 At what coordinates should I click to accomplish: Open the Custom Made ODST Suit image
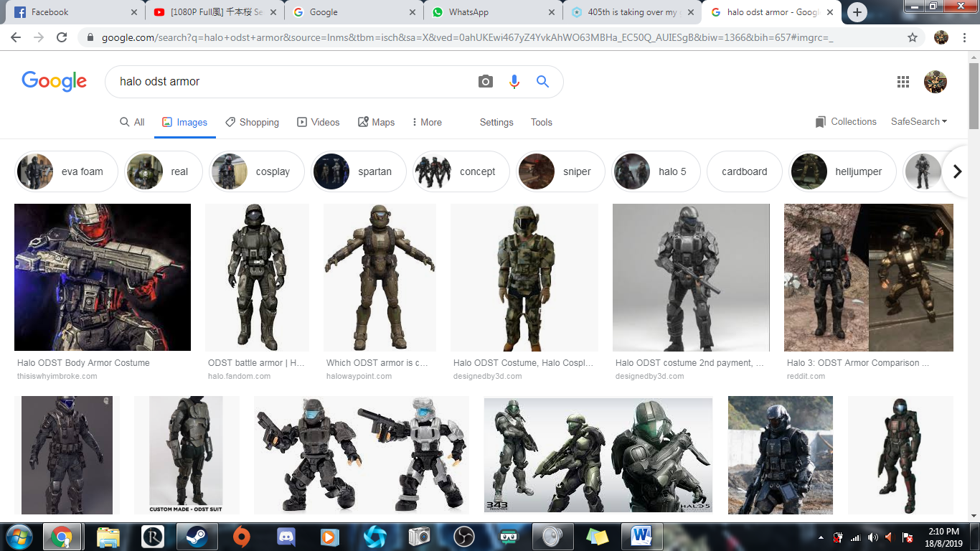(187, 455)
